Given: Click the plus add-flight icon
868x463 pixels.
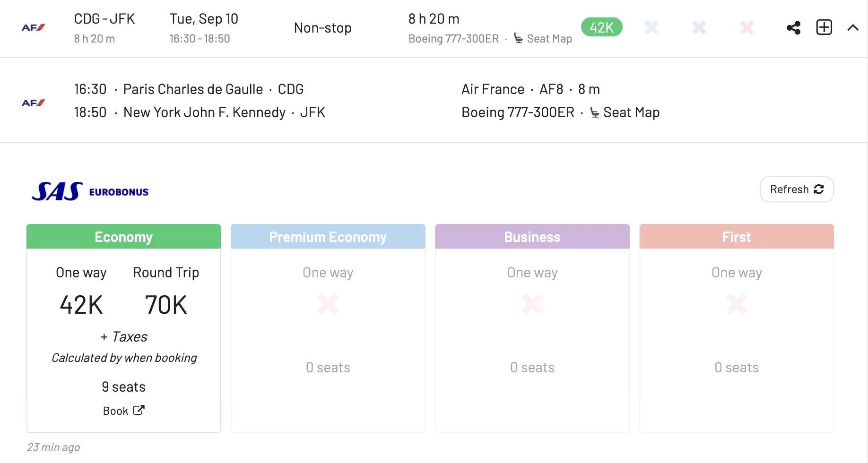Looking at the screenshot, I should [824, 27].
